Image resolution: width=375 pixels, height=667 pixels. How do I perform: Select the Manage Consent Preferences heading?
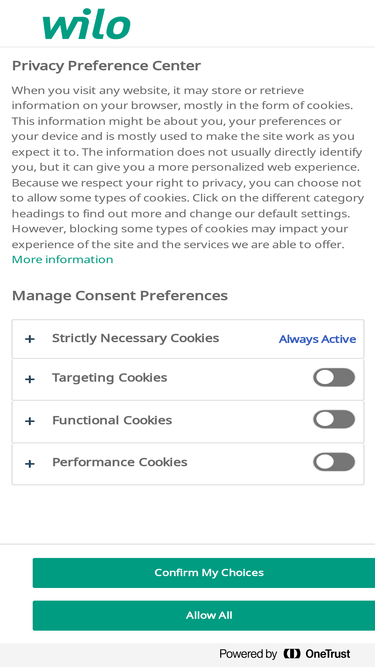point(120,296)
